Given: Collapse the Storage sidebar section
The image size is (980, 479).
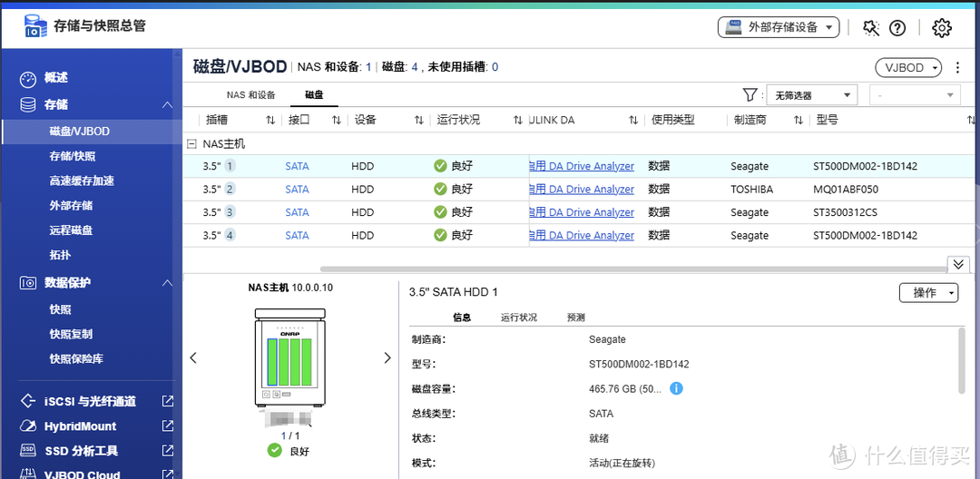Looking at the screenshot, I should point(168,105).
